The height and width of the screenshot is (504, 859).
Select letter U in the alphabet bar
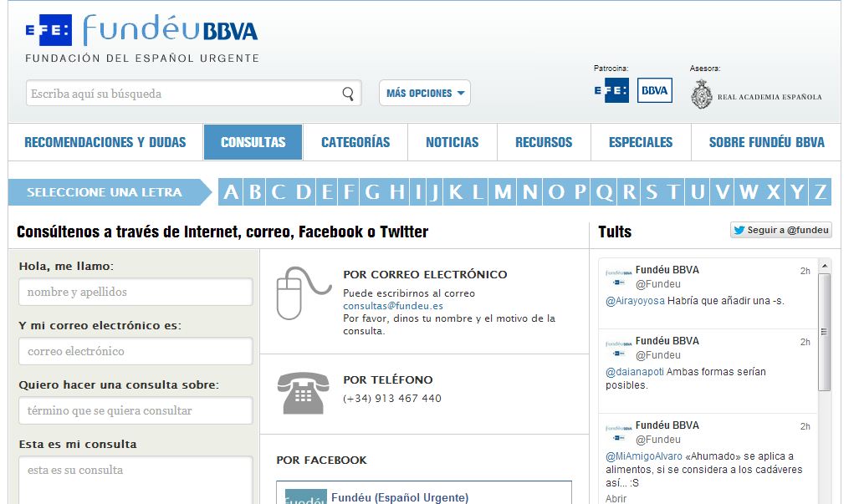698,192
